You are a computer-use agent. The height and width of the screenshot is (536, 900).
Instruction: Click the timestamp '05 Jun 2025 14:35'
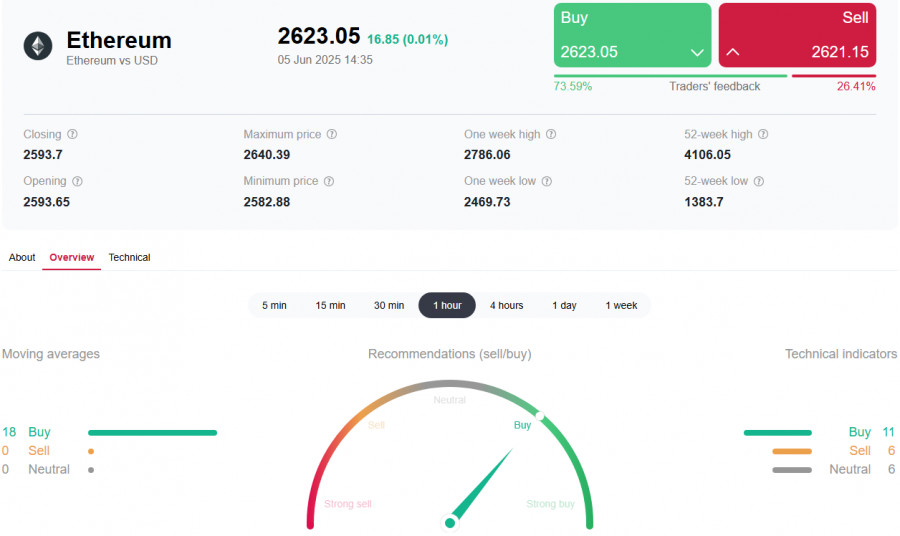click(x=325, y=60)
